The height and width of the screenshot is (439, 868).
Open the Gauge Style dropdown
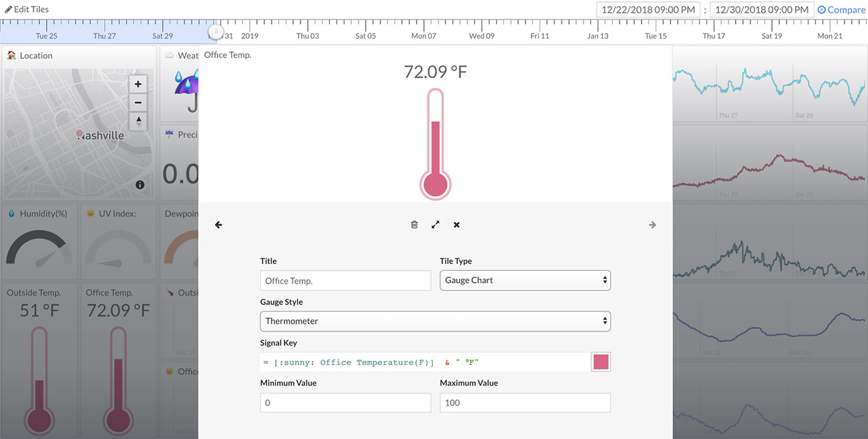coord(435,321)
